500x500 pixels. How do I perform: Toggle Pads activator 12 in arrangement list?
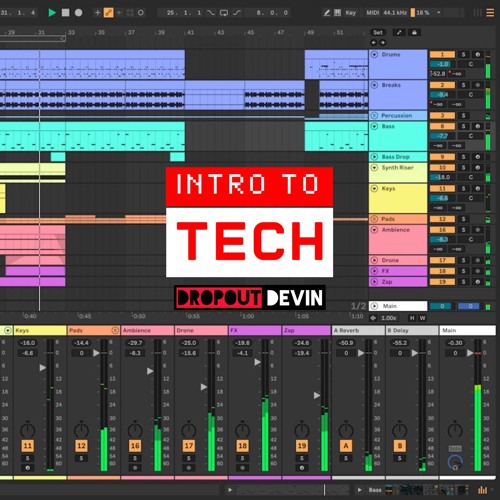coord(442,219)
